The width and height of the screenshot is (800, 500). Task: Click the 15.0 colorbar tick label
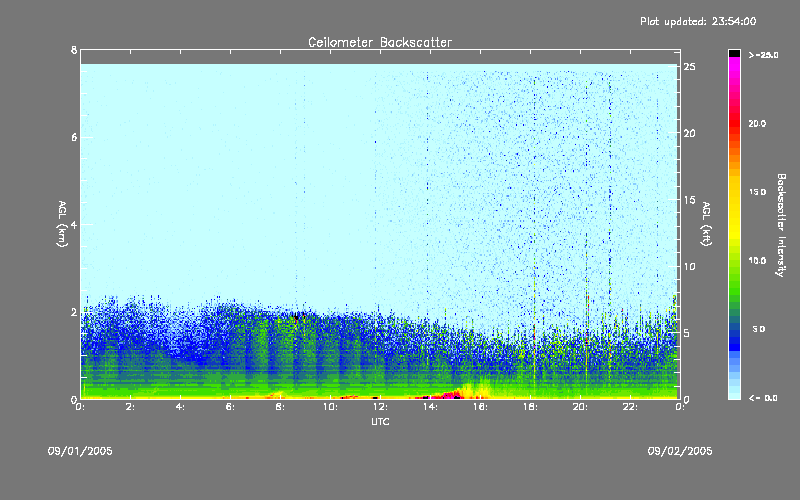757,192
